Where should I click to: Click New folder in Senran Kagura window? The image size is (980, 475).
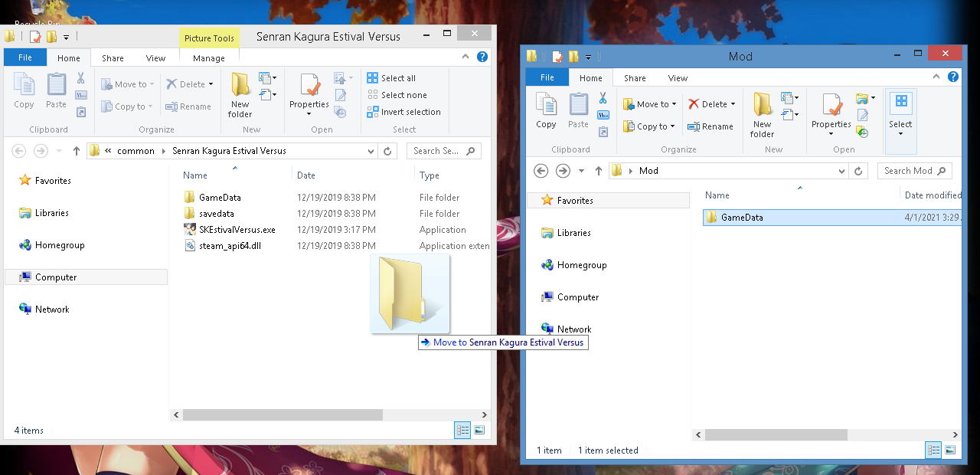pos(240,96)
